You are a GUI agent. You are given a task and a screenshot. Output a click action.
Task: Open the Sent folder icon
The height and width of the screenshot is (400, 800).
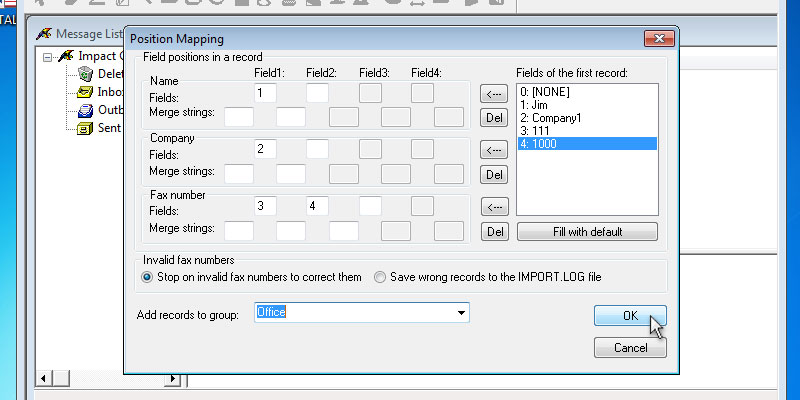pos(85,128)
